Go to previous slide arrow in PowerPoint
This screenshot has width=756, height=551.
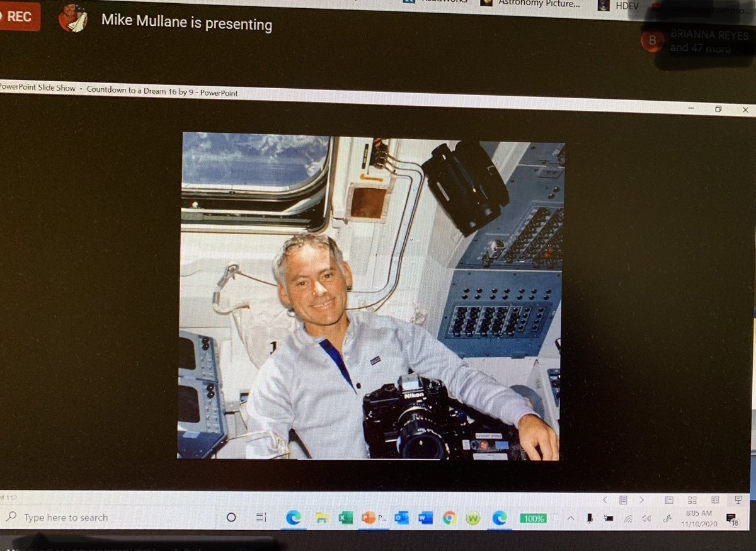(x=605, y=499)
